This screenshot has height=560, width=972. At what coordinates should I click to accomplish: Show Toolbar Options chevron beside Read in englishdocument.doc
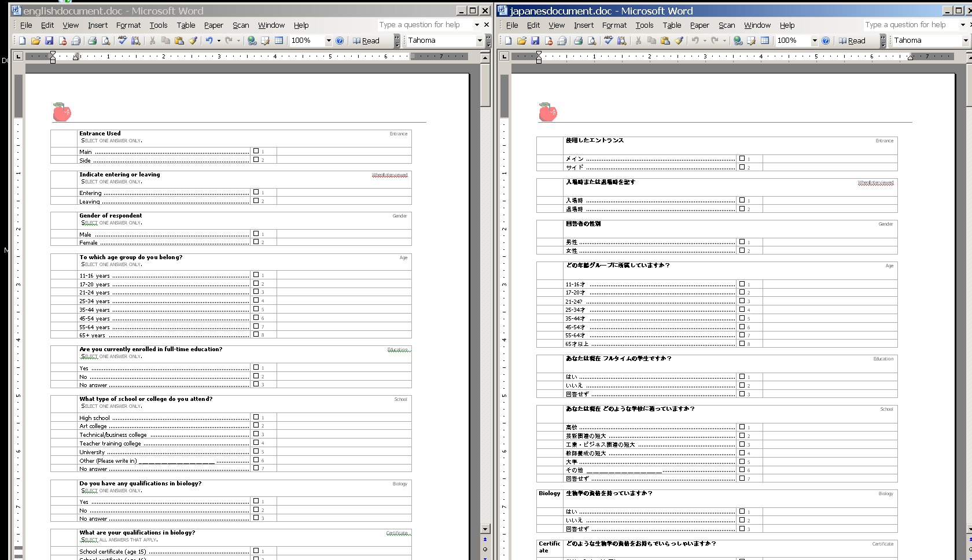click(x=397, y=40)
